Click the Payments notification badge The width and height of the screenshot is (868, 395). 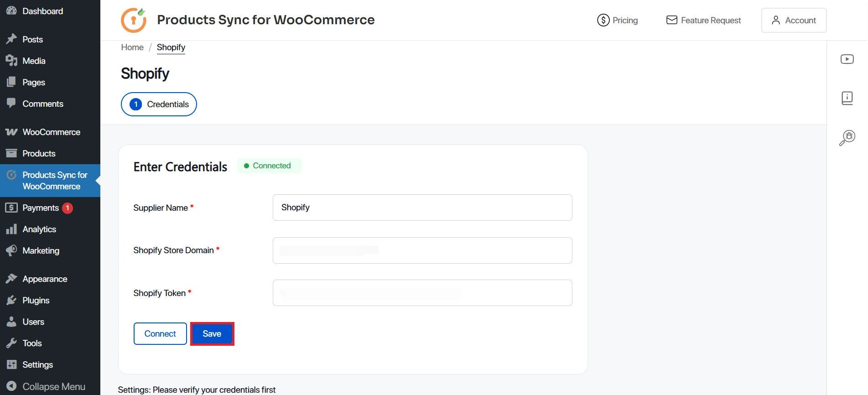click(68, 208)
